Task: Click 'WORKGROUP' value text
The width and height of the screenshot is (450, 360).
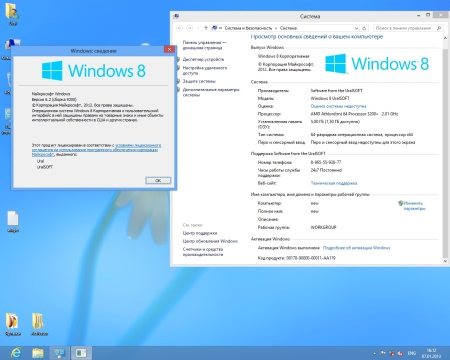Action: pyautogui.click(x=323, y=227)
